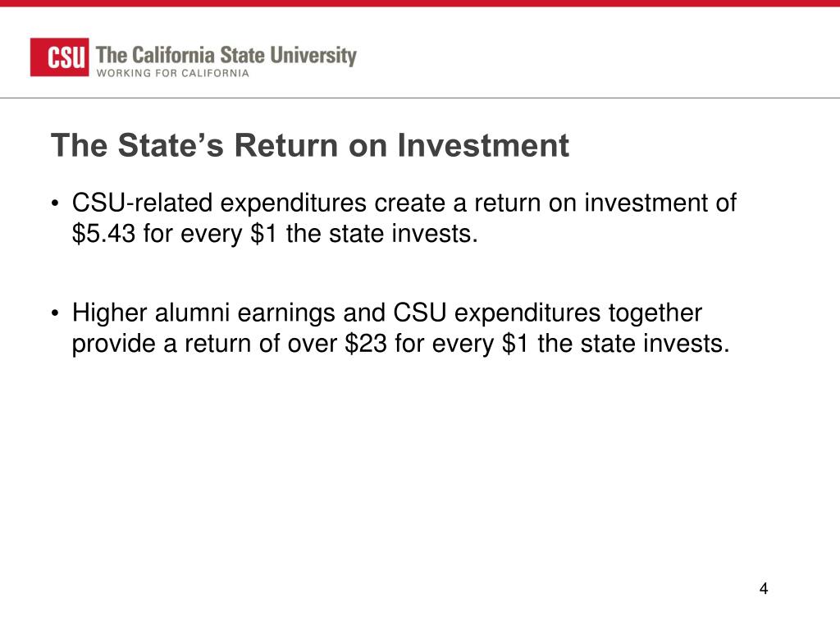Click the word Investment in the title
The width and height of the screenshot is (840, 630).
click(483, 144)
